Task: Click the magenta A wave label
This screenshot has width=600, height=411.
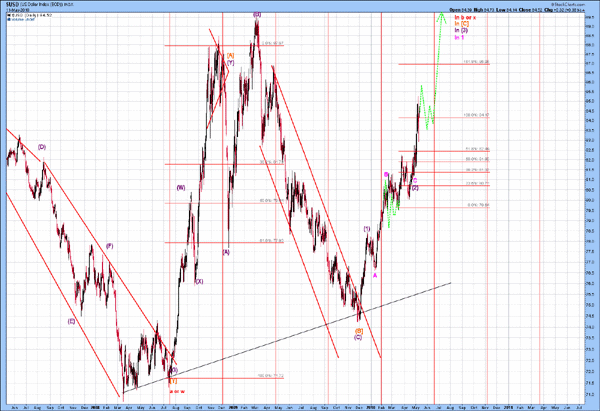Action: [375, 276]
